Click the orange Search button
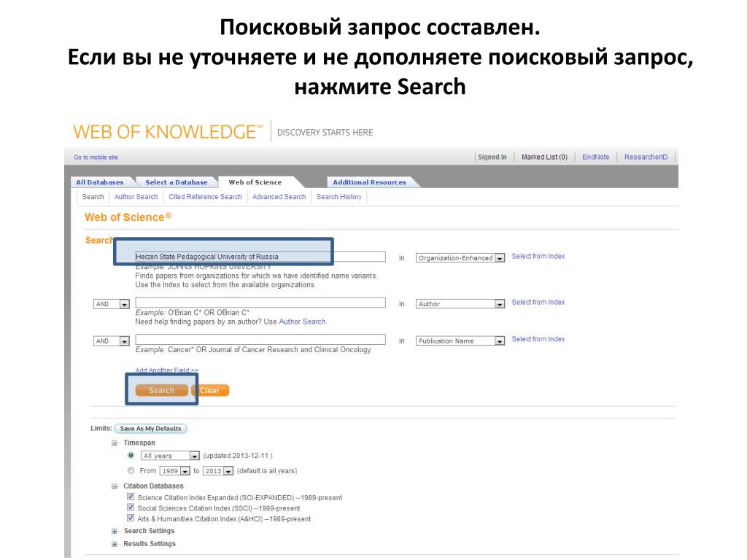This screenshot has width=747, height=560. coord(161,390)
